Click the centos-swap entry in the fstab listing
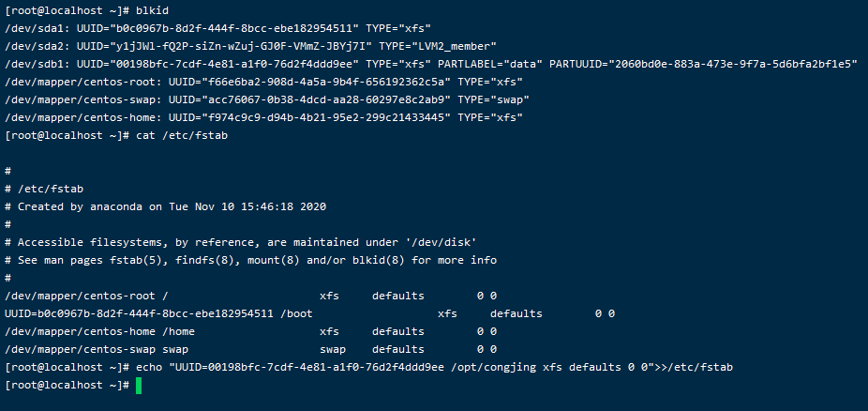Image resolution: width=868 pixels, height=411 pixels. pos(67,349)
